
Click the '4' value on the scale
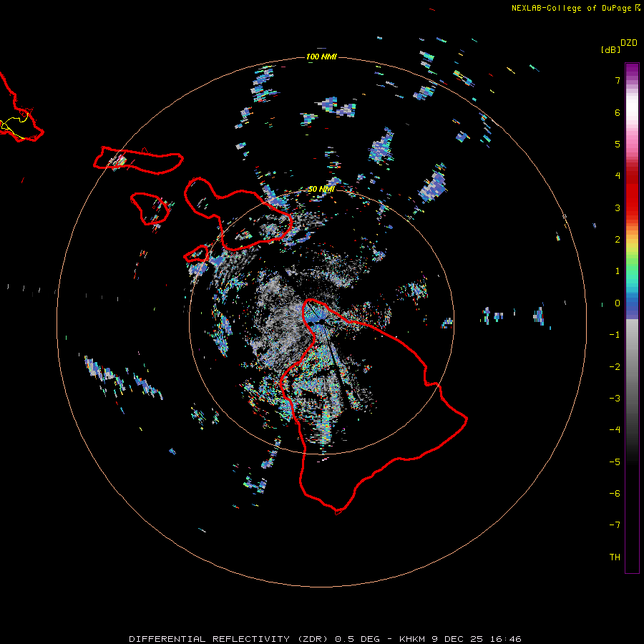[618, 176]
